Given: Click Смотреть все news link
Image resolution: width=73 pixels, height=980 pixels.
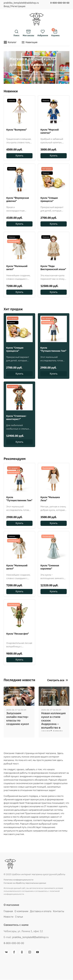Looking at the screenshot, I should 57,680.
